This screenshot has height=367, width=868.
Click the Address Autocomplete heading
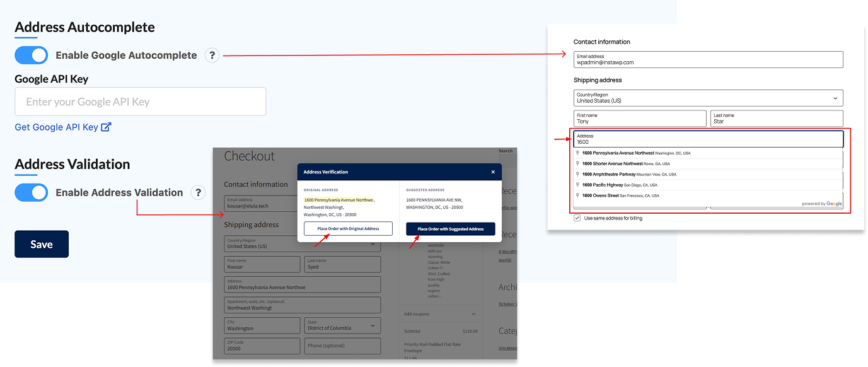(84, 27)
